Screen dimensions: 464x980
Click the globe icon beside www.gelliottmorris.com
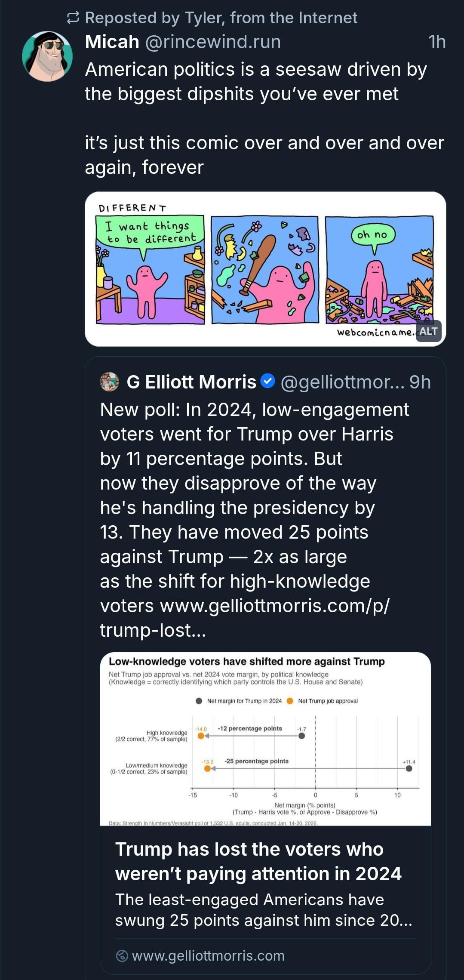[x=122, y=956]
